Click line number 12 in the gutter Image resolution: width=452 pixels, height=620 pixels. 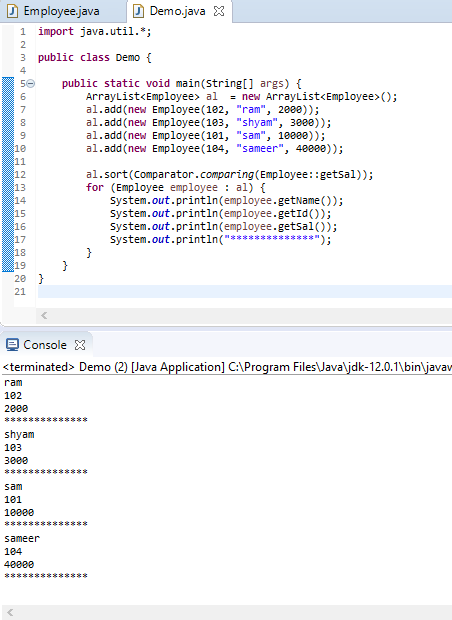(20, 174)
